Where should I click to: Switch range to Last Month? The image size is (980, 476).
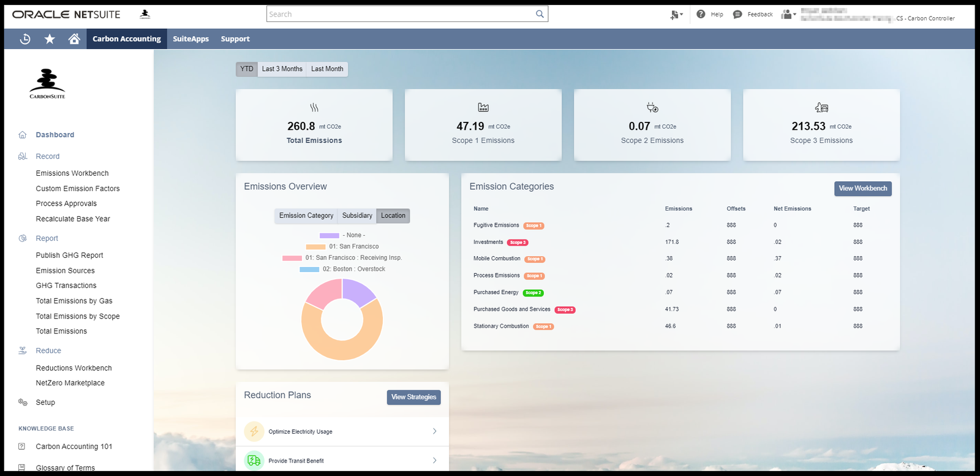coord(327,69)
